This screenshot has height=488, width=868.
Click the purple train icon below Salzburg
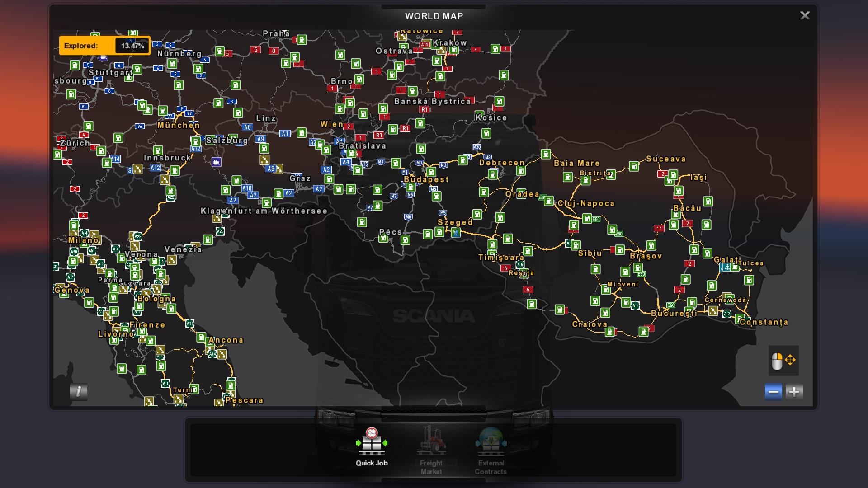[217, 162]
